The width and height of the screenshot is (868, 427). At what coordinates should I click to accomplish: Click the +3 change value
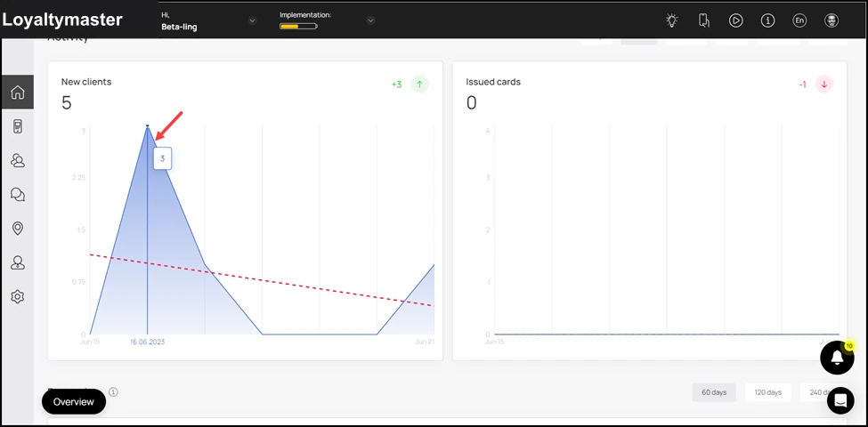pos(396,85)
